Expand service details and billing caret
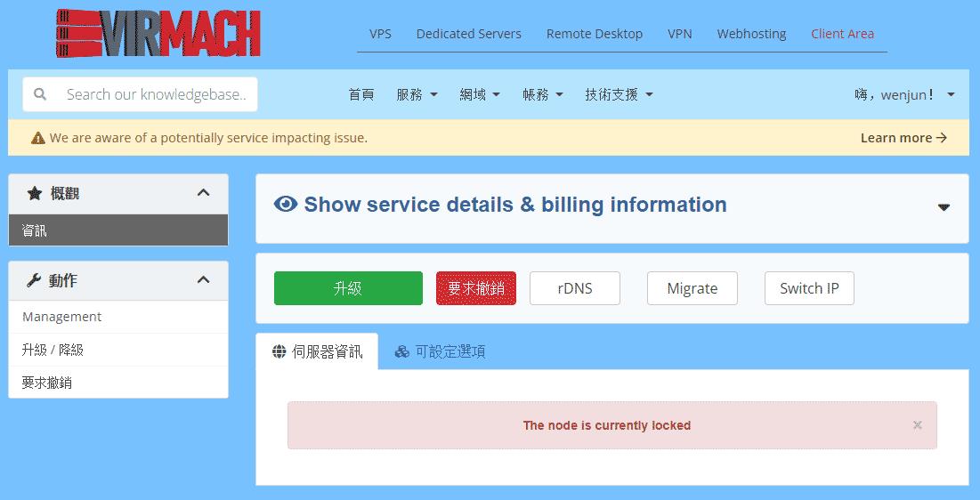 pyautogui.click(x=944, y=207)
